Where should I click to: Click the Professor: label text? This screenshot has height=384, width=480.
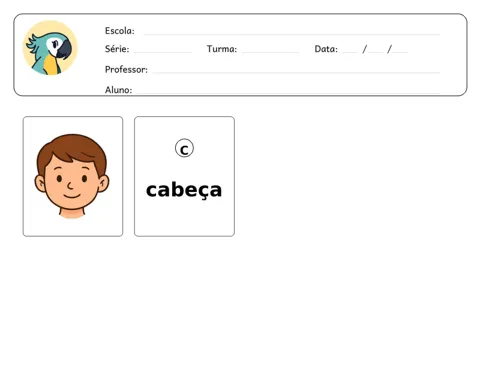coord(126,69)
